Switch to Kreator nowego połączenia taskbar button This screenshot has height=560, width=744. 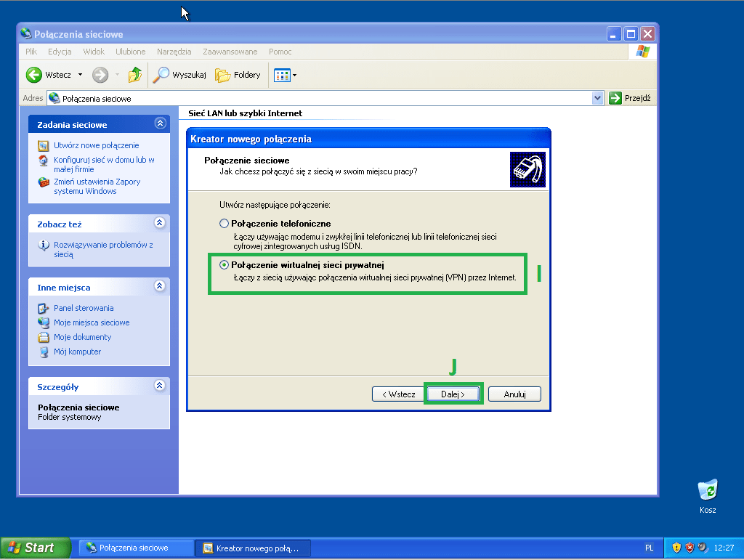tap(253, 548)
